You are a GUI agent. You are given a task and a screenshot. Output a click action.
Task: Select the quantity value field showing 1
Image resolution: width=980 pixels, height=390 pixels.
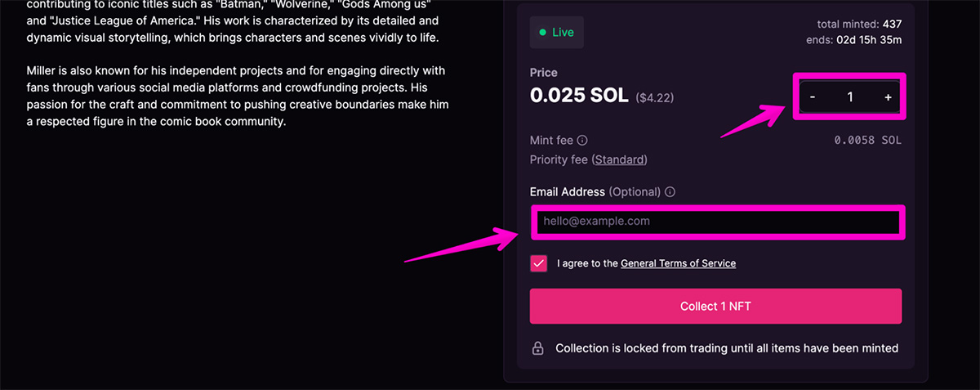click(x=850, y=97)
